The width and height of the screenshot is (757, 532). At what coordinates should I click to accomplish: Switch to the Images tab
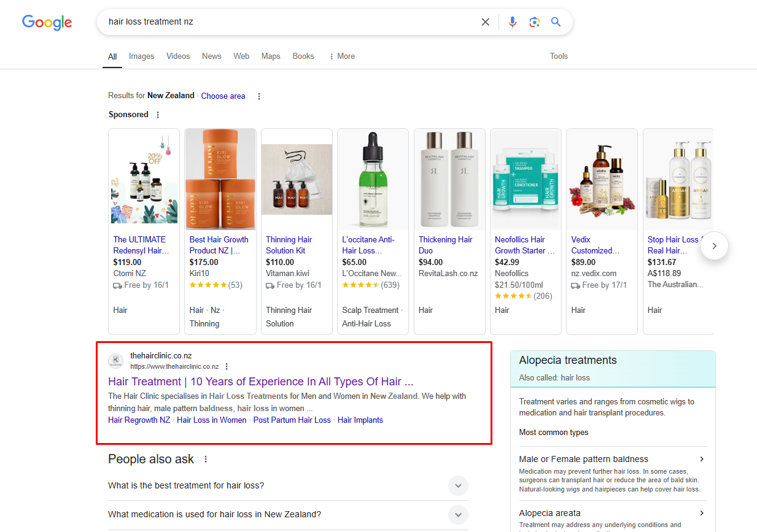[x=141, y=56]
